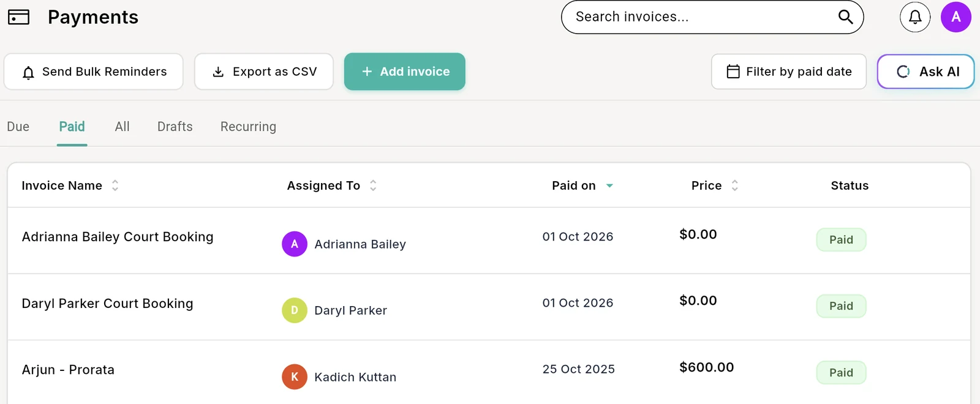Screen dimensions: 980x404
Task: Open Arjun - Prorata invoice
Action: click(x=68, y=370)
